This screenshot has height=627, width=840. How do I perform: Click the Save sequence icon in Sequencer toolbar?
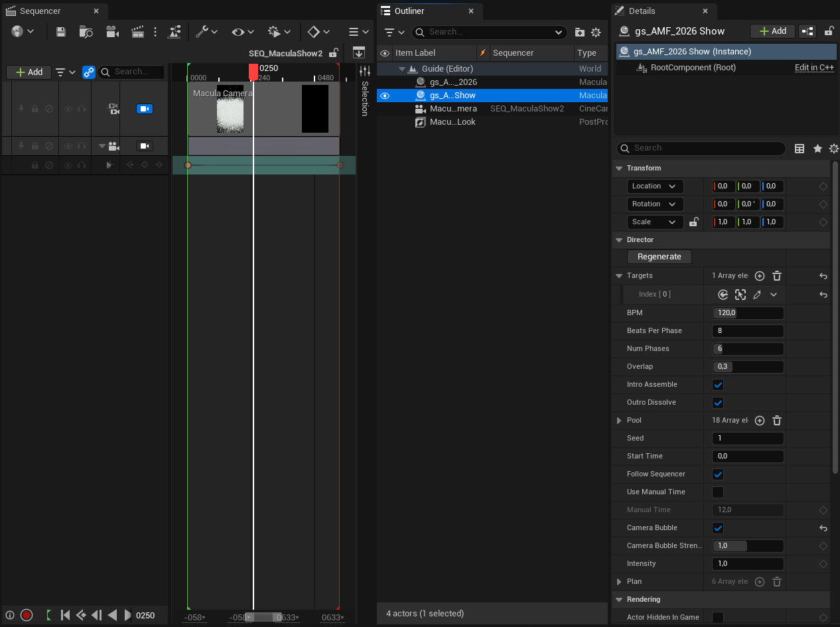pyautogui.click(x=61, y=32)
